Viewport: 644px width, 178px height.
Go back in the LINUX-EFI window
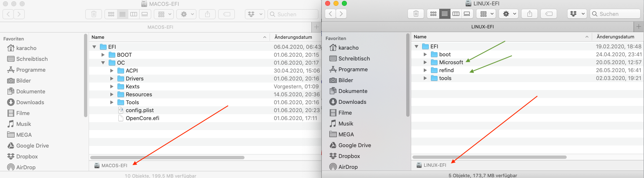331,14
